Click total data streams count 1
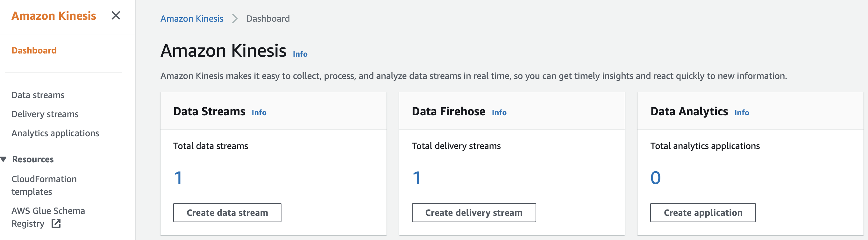The height and width of the screenshot is (240, 868). tap(178, 178)
